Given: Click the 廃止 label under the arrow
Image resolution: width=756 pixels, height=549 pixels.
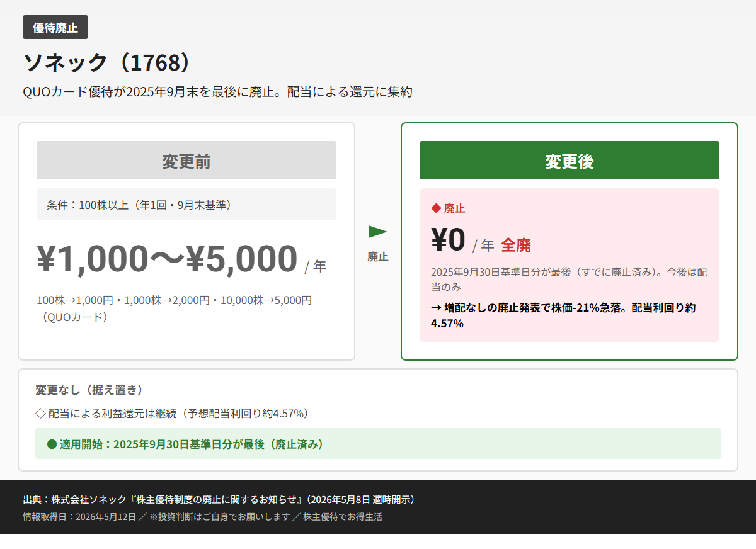Looking at the screenshot, I should (x=378, y=257).
